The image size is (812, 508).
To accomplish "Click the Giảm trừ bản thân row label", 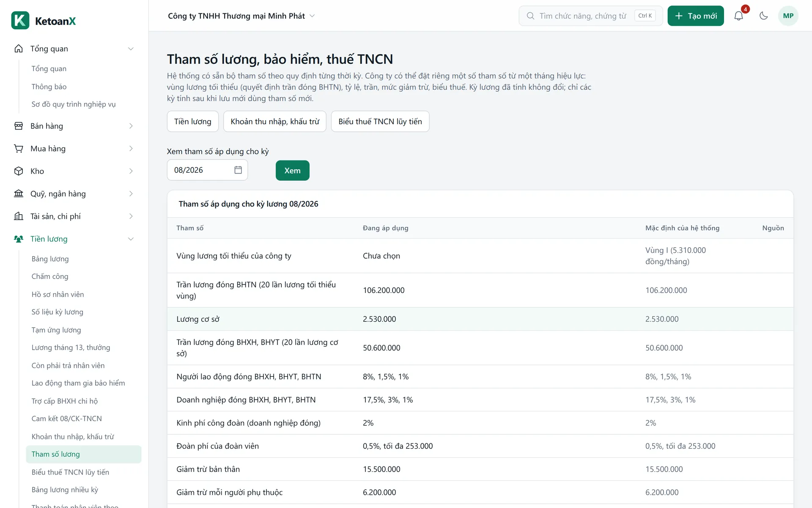I will point(208,469).
